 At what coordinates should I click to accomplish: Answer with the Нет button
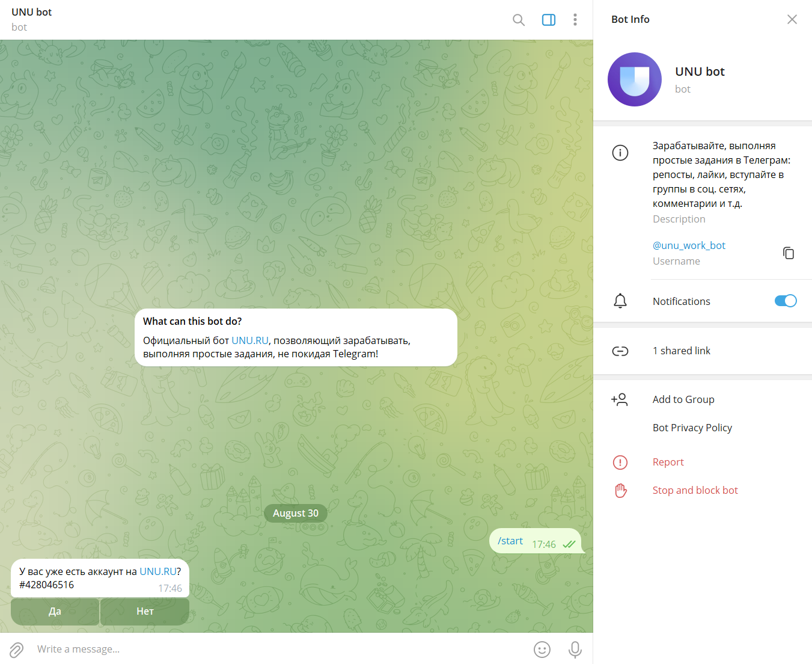pos(145,612)
